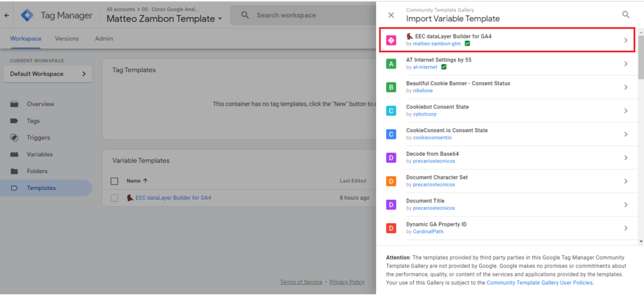
Task: Click the gallery list scrollbar thumb
Action: tap(641, 56)
